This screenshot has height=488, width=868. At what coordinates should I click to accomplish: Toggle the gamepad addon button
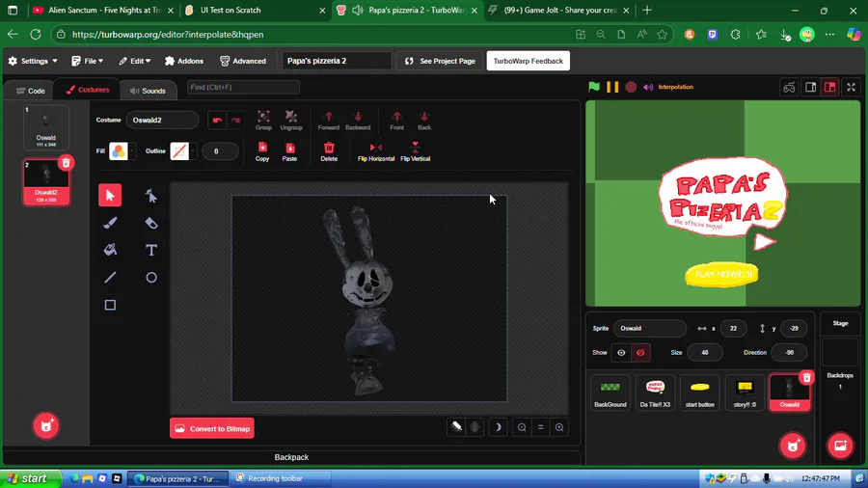click(789, 87)
